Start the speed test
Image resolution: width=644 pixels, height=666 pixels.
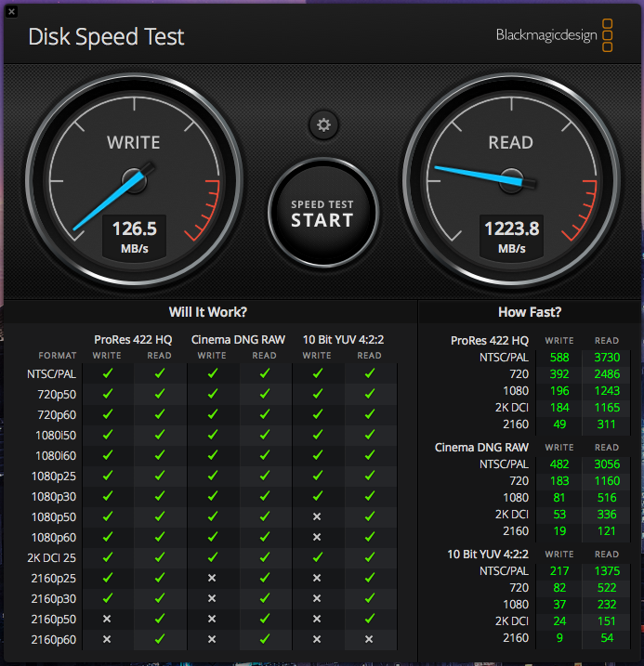(322, 214)
